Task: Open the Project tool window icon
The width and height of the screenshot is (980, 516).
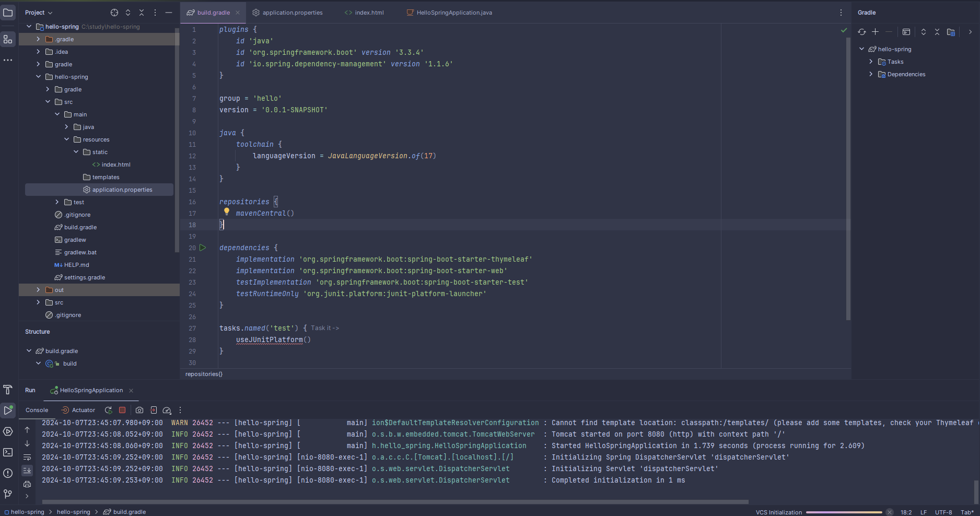Action: [x=8, y=13]
